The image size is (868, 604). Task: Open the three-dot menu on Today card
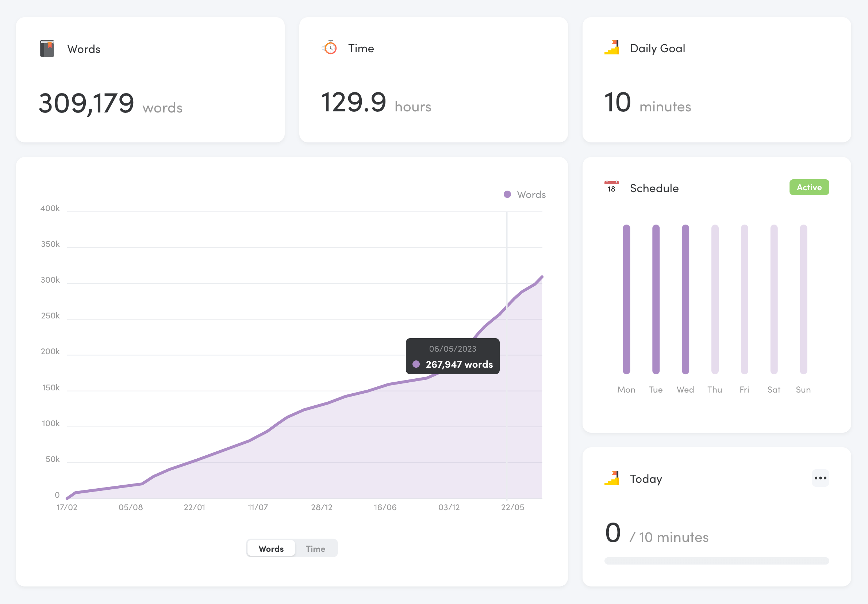click(x=820, y=478)
